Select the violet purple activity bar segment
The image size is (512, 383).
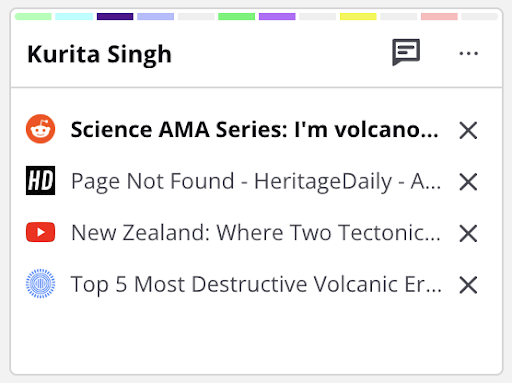point(277,16)
